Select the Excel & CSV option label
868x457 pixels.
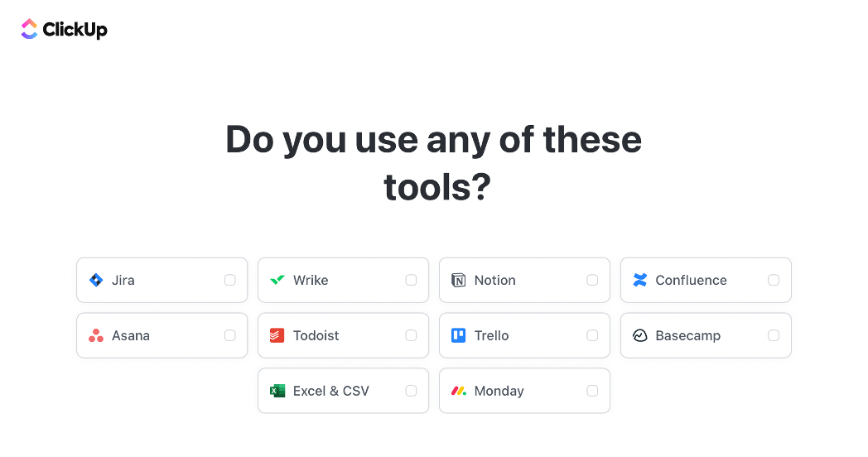coord(331,391)
